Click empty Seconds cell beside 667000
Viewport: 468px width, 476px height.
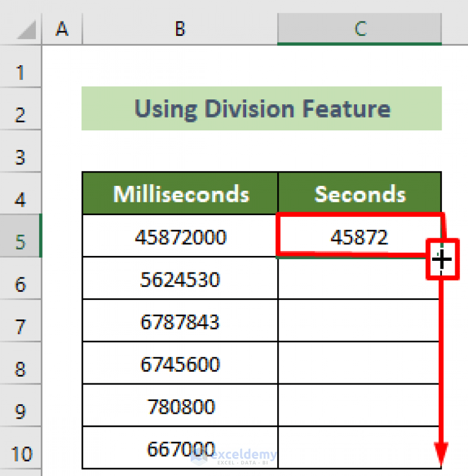[x=360, y=448]
